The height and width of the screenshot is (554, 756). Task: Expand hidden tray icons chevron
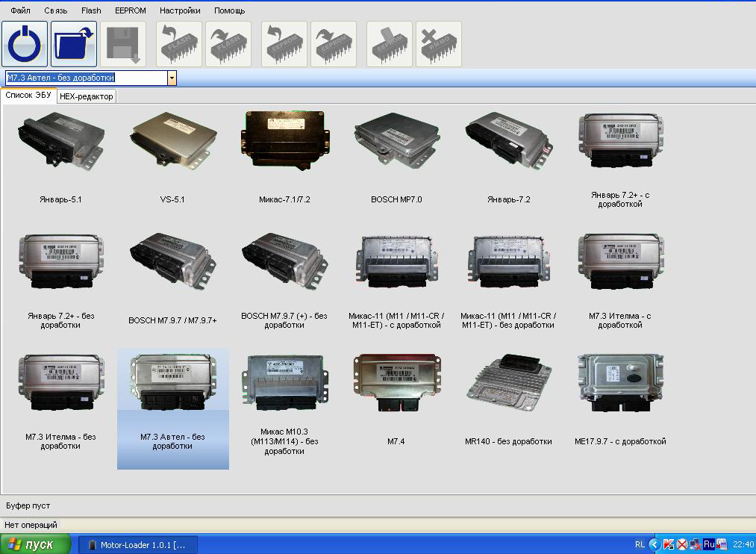tap(655, 544)
